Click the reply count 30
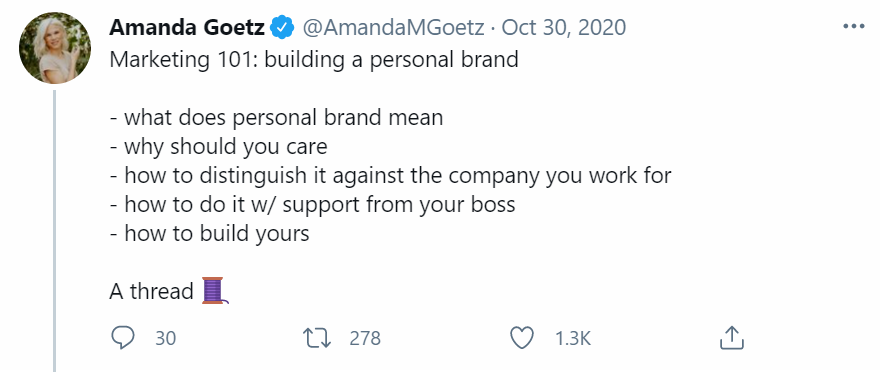 click(x=165, y=338)
